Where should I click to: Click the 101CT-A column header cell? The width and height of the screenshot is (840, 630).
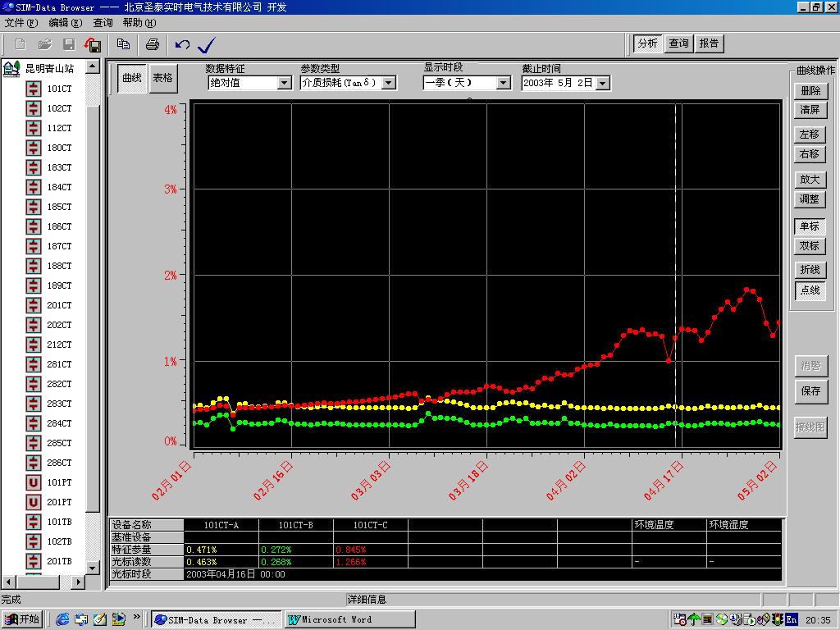[221, 525]
